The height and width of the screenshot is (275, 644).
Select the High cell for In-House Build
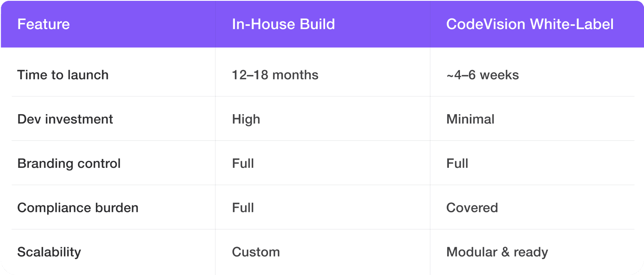(246, 119)
